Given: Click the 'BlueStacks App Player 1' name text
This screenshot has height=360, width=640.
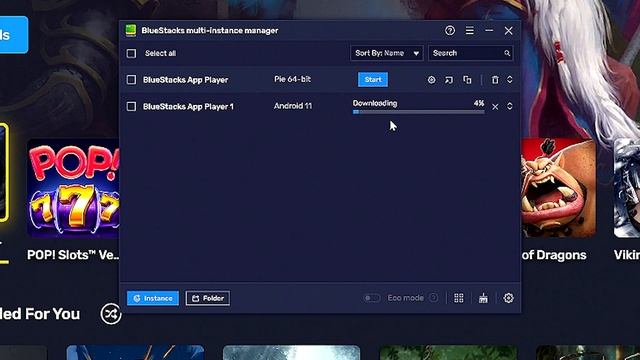Looking at the screenshot, I should 188,107.
